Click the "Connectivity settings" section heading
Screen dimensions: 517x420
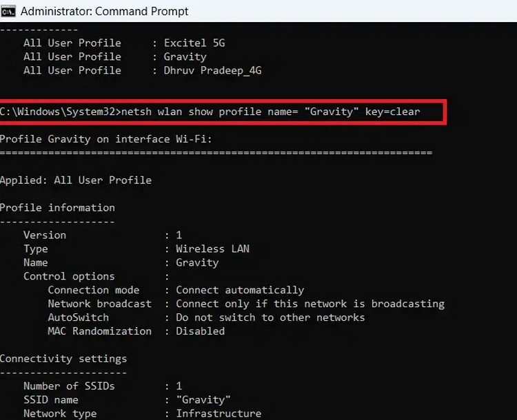[x=63, y=359]
